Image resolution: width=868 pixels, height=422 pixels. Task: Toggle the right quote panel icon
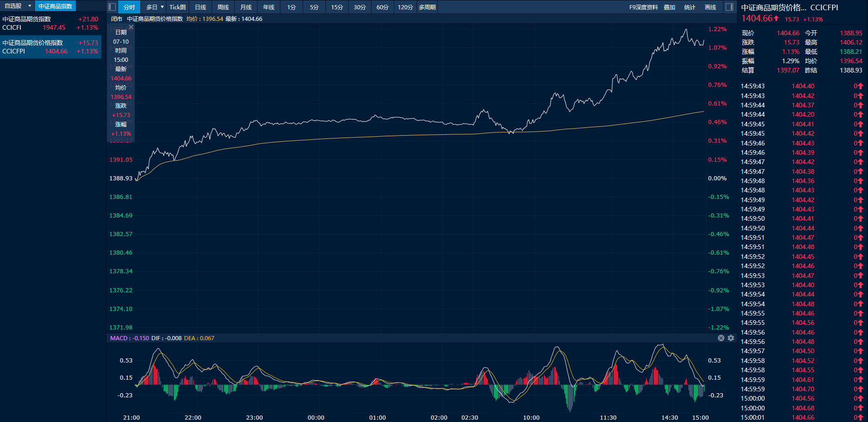click(x=729, y=7)
